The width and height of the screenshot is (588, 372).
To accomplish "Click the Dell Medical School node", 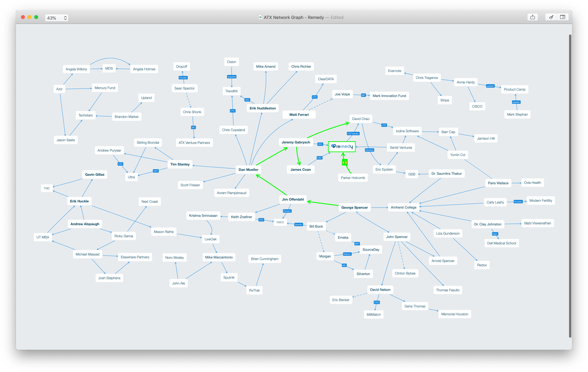I will click(501, 243).
